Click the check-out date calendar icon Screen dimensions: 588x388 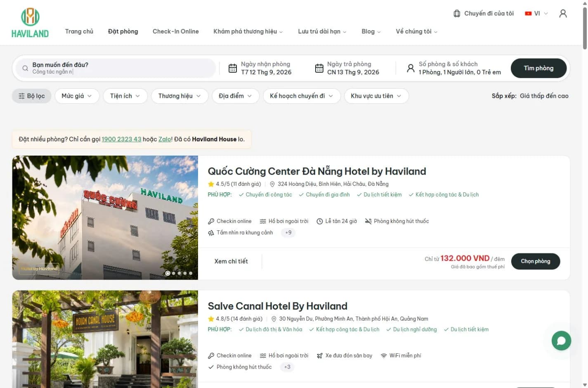point(319,68)
